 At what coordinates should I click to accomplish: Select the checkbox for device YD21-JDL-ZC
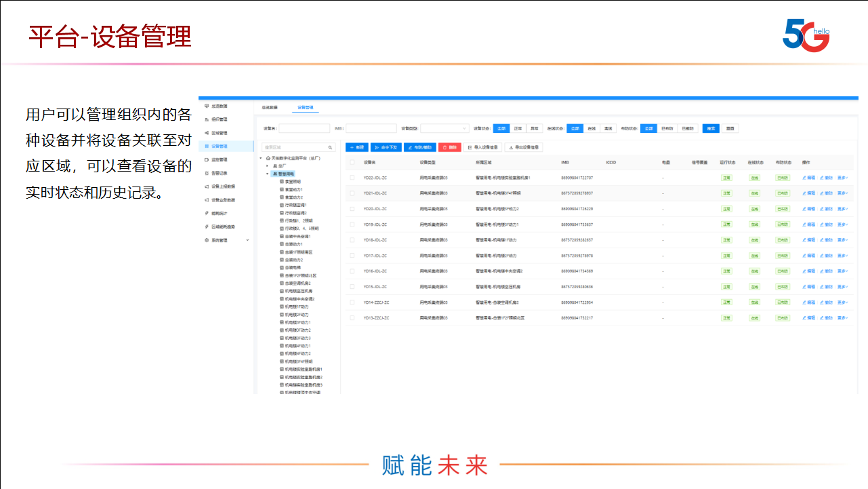click(352, 193)
